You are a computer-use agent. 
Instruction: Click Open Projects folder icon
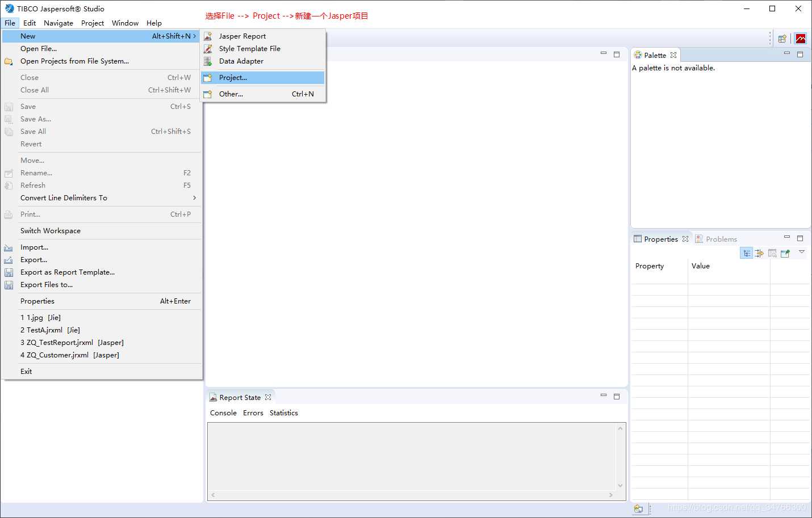point(9,61)
